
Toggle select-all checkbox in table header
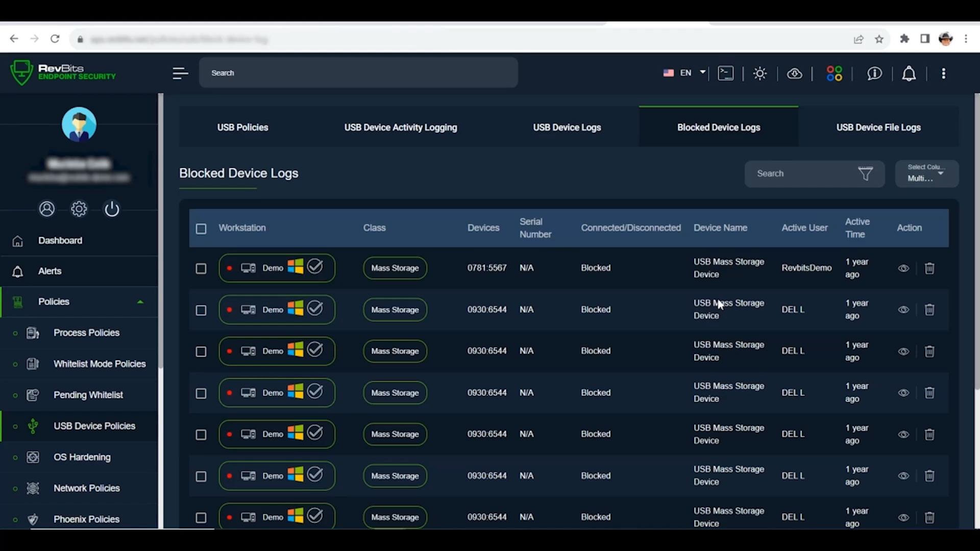(x=201, y=228)
